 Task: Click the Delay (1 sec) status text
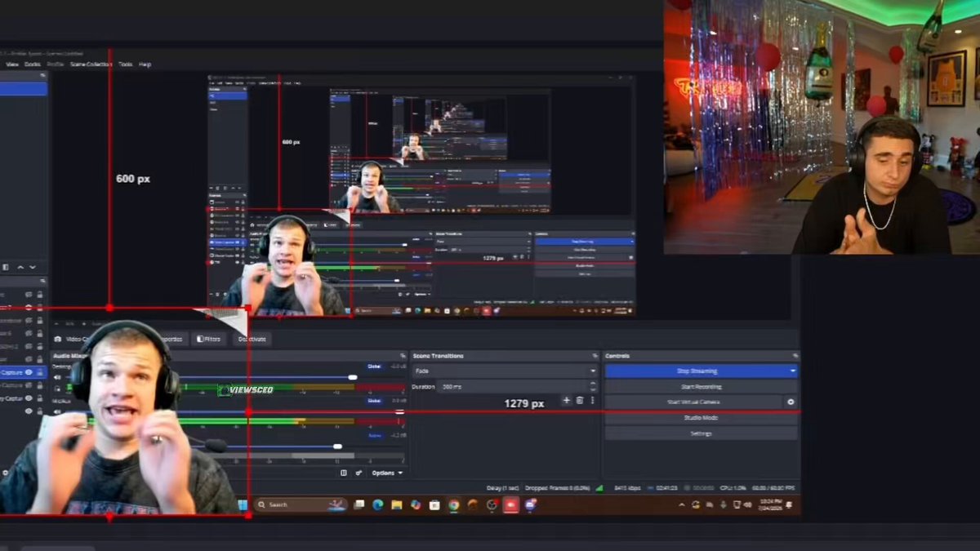coord(505,488)
